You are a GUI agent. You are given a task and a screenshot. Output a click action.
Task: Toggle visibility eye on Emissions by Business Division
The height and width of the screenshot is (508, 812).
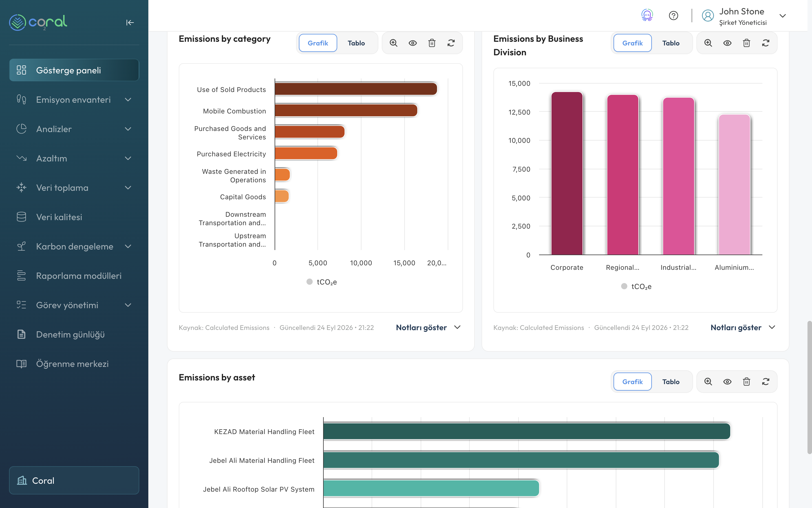727,43
